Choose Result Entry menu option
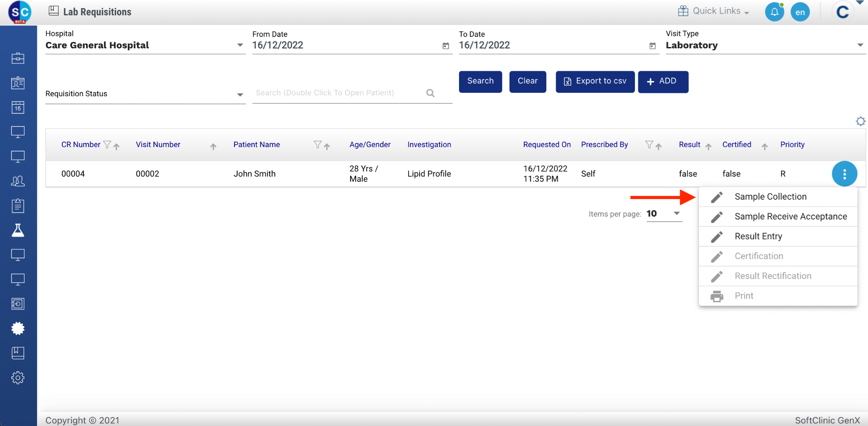 coord(758,237)
